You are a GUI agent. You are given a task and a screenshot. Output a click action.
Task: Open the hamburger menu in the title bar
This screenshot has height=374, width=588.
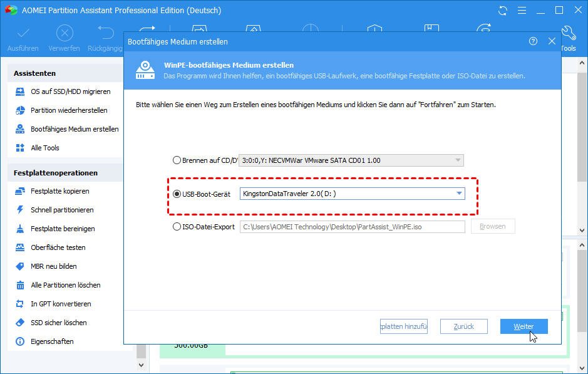(x=522, y=11)
